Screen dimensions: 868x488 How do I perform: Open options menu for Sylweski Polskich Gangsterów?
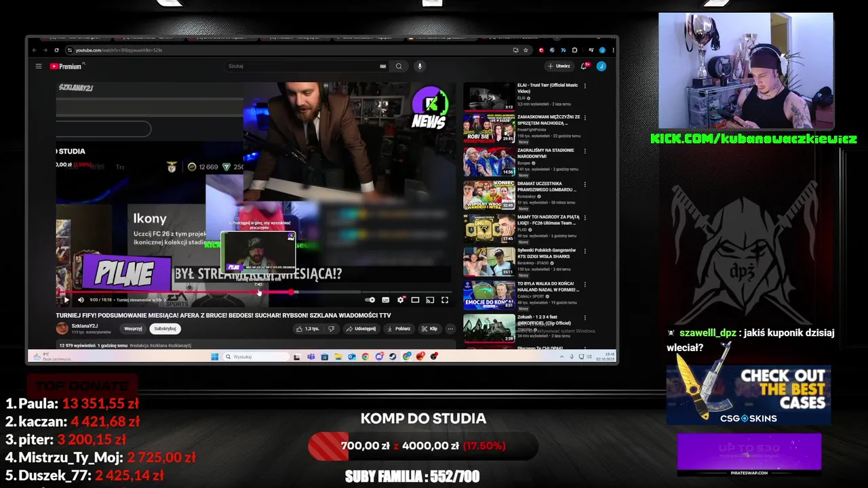[x=585, y=251]
